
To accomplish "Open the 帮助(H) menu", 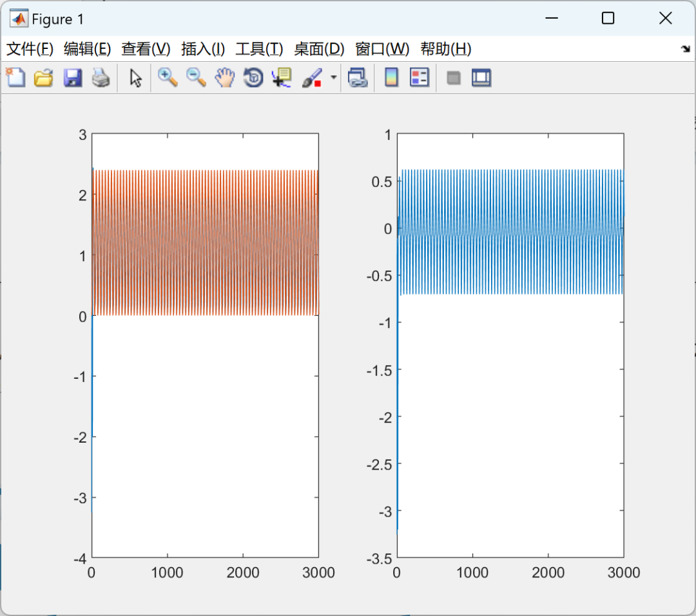I will pos(446,49).
